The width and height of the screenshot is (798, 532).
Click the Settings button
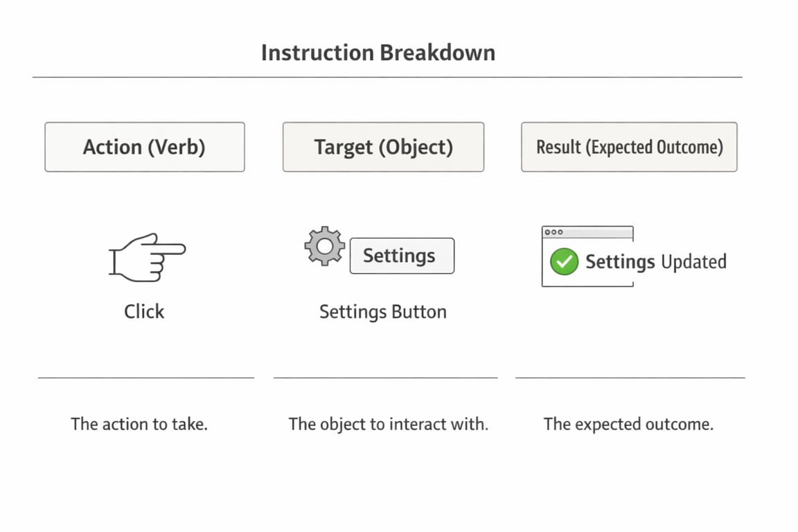(402, 256)
